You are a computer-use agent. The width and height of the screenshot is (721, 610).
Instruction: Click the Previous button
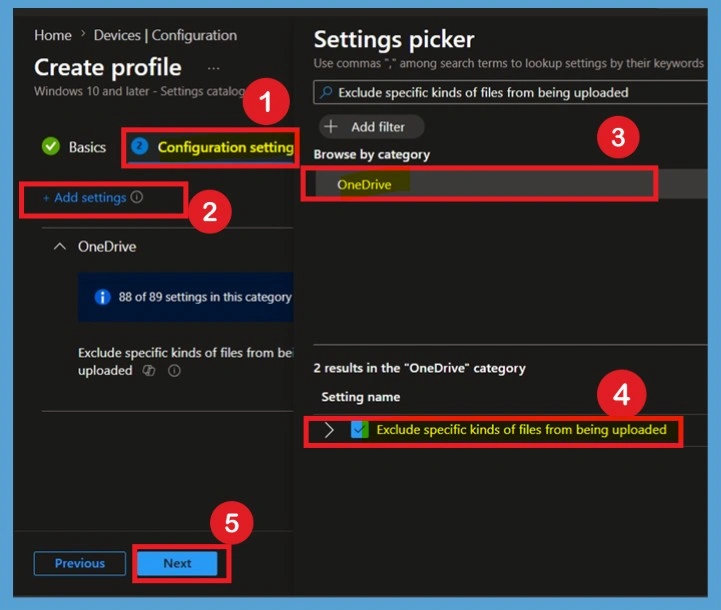tap(80, 563)
